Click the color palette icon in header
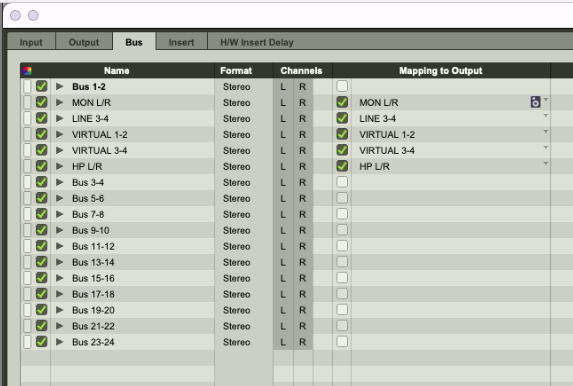Image resolution: width=573 pixels, height=386 pixels. [27, 71]
